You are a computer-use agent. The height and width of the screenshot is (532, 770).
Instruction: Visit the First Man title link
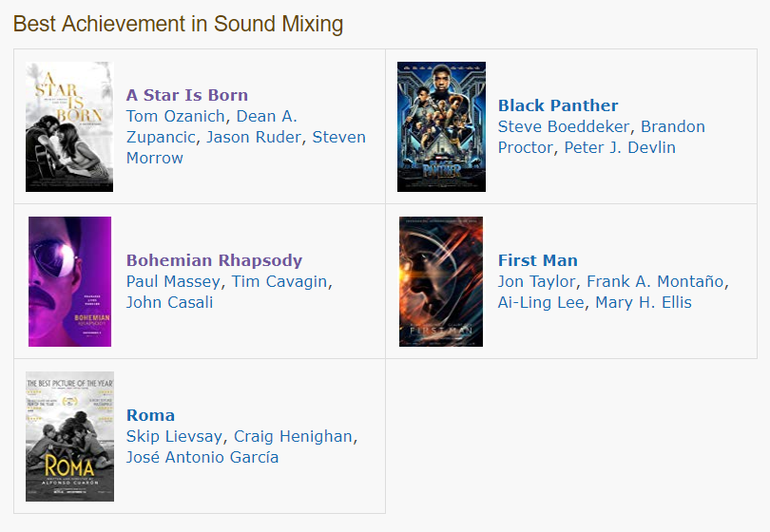[x=538, y=260]
